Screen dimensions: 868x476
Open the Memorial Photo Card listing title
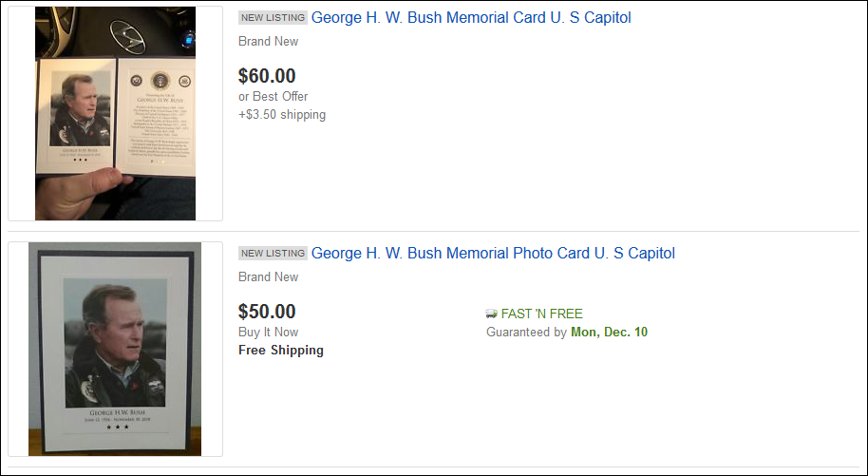point(493,254)
